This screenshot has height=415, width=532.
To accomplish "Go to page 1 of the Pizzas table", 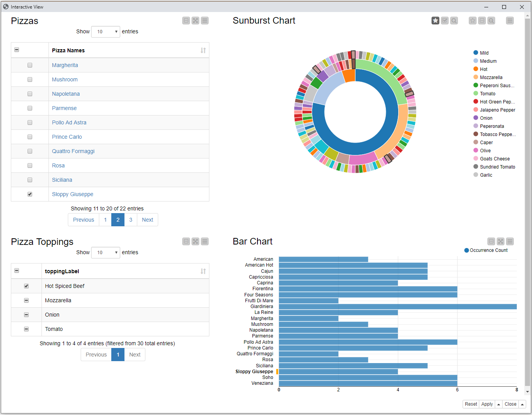I will click(105, 220).
